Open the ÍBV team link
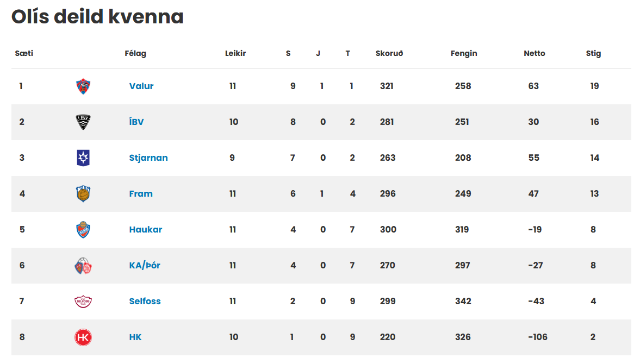Image resolution: width=640 pixels, height=364 pixels. 136,122
